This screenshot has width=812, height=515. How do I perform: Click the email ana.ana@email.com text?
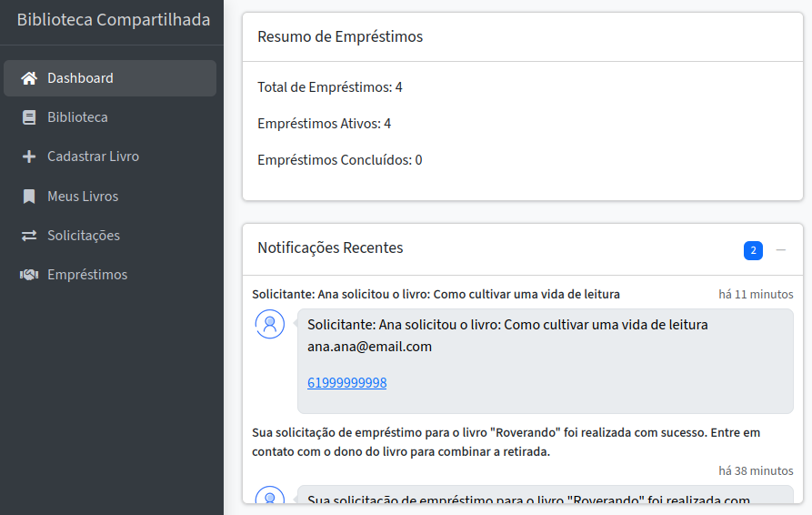369,347
